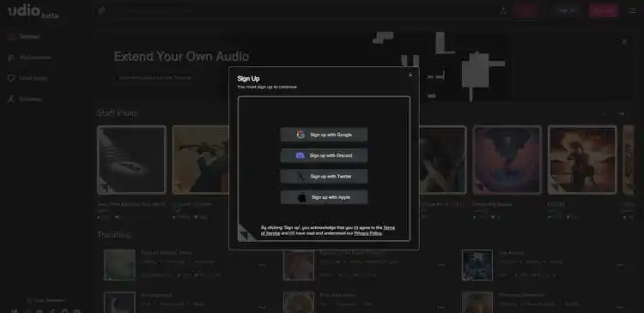
Task: Open the blue-cover Trending track thumbnail
Action: point(477,265)
